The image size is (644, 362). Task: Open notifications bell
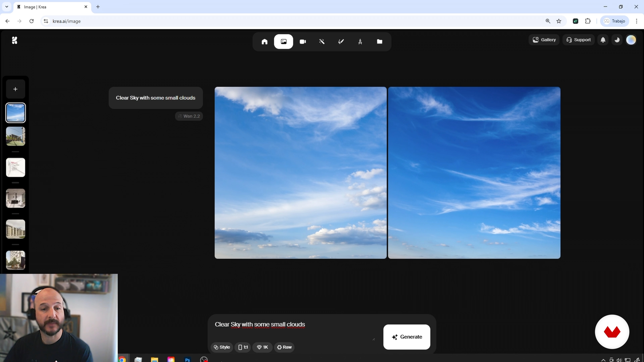[603, 40]
